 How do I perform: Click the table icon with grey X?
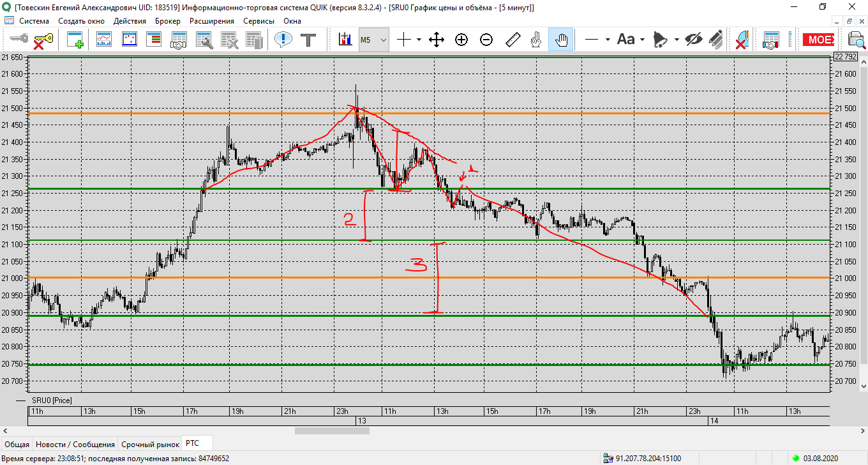(229, 40)
